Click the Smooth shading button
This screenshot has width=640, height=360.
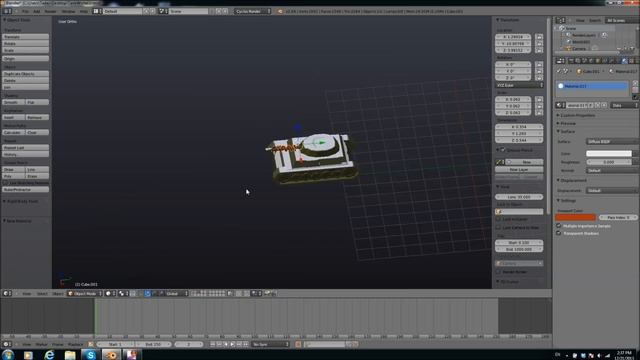(x=13, y=102)
